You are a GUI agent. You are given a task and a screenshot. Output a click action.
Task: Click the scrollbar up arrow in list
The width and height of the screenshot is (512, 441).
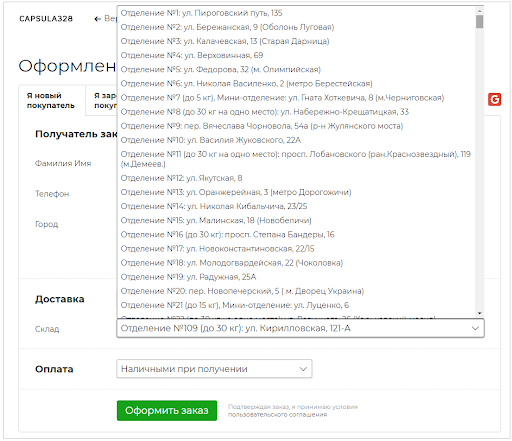click(479, 11)
